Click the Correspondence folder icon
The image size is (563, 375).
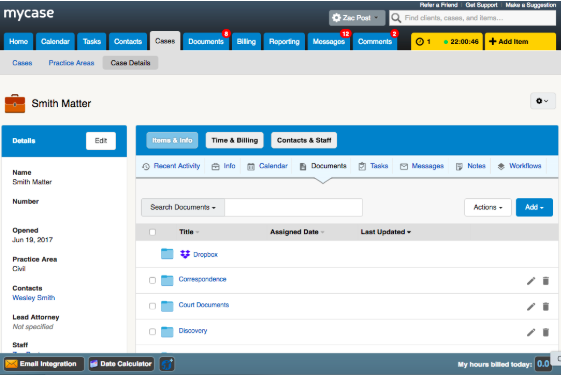click(x=167, y=280)
